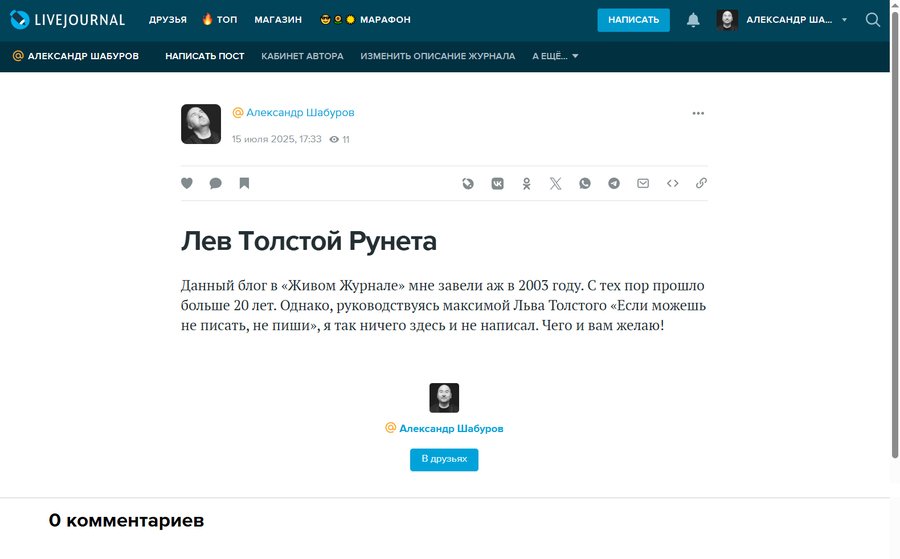Open МАРАФОН in top navigation
900x559 pixels.
tap(385, 20)
